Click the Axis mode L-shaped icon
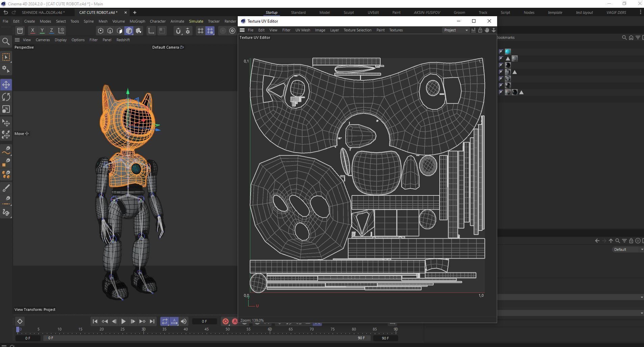 click(151, 31)
